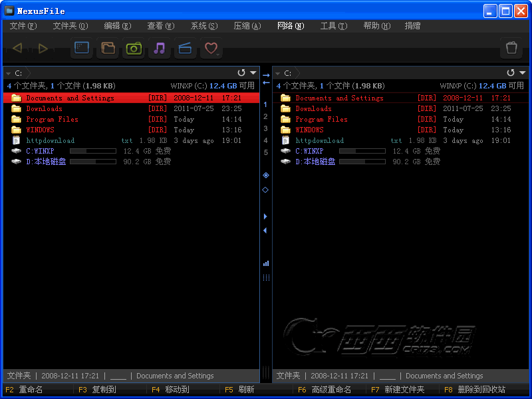Open the 捐赠 menu
This screenshot has height=399, width=532.
pyautogui.click(x=412, y=26)
